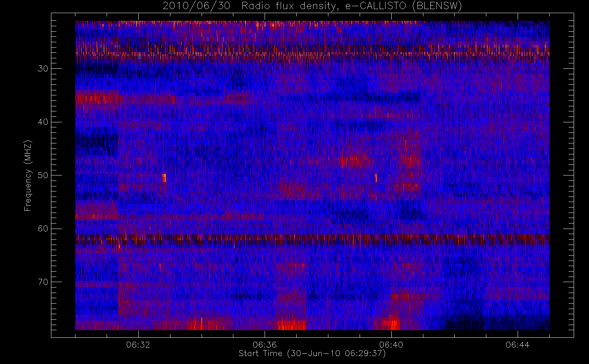Click the 06:44 time tick label
The height and width of the screenshot is (364, 589).
[517, 345]
